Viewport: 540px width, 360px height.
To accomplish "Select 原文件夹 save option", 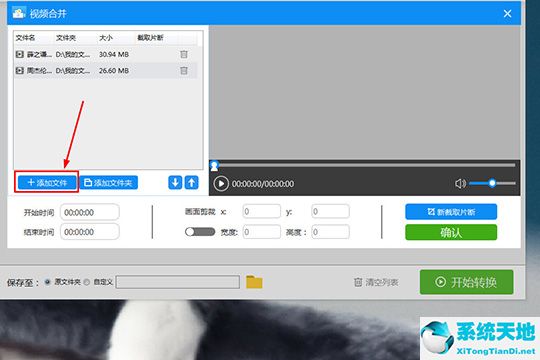I will [48, 282].
